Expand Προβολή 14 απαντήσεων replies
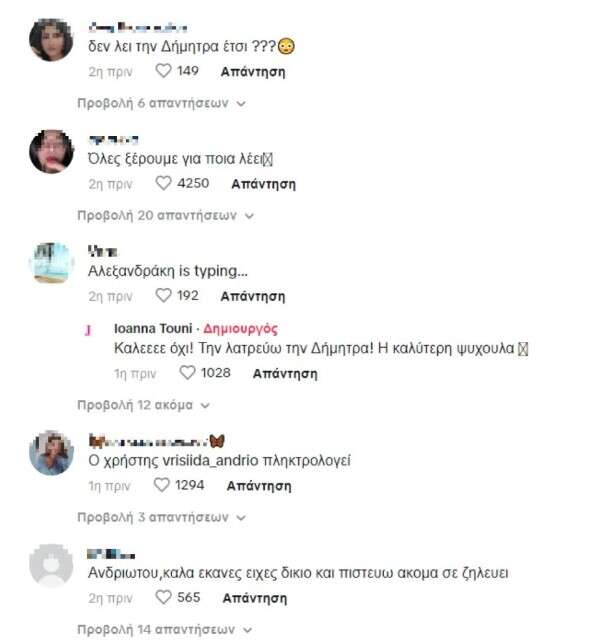Viewport: 612px width, 640px height. pyautogui.click(x=165, y=630)
